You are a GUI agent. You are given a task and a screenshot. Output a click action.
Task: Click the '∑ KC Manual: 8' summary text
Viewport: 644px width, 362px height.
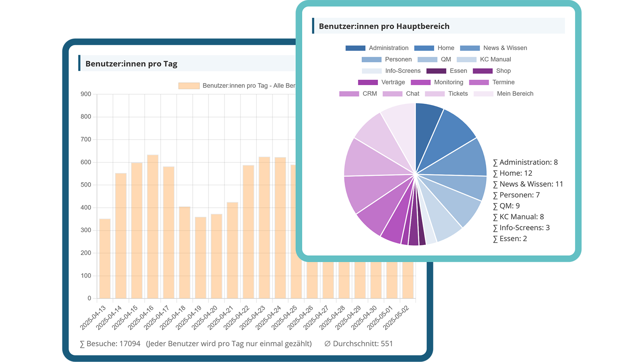(x=518, y=217)
